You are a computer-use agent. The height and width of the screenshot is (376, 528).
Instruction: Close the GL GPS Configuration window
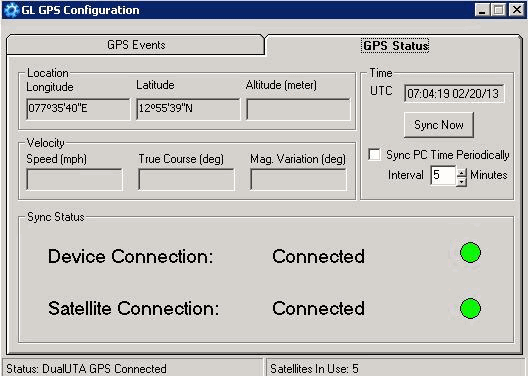pos(516,10)
